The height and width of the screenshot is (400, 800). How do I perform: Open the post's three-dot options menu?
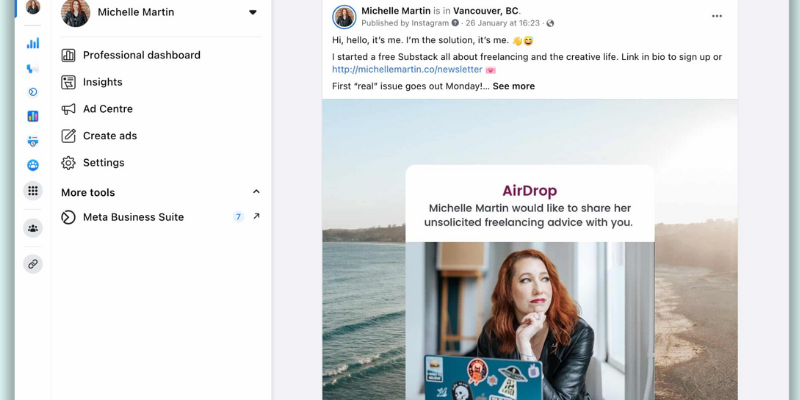click(x=717, y=16)
